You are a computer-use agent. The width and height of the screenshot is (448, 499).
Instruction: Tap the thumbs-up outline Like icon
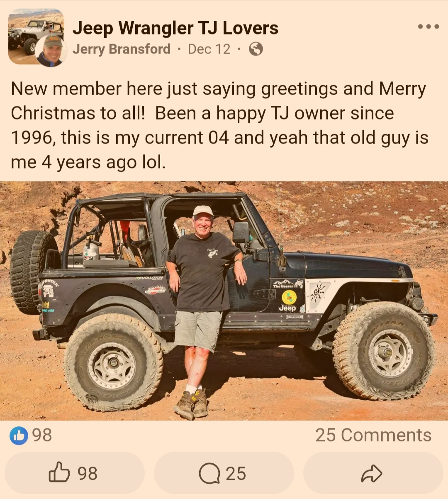pyautogui.click(x=59, y=472)
